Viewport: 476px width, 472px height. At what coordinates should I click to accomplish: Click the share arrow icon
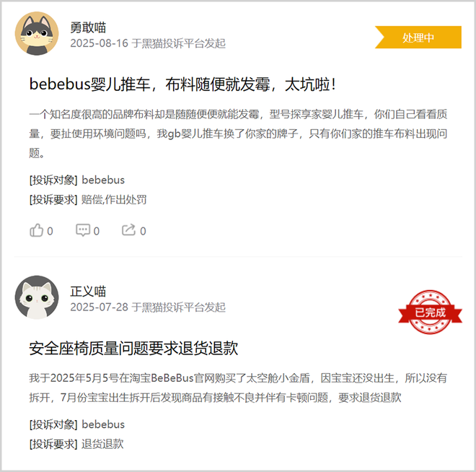(128, 230)
